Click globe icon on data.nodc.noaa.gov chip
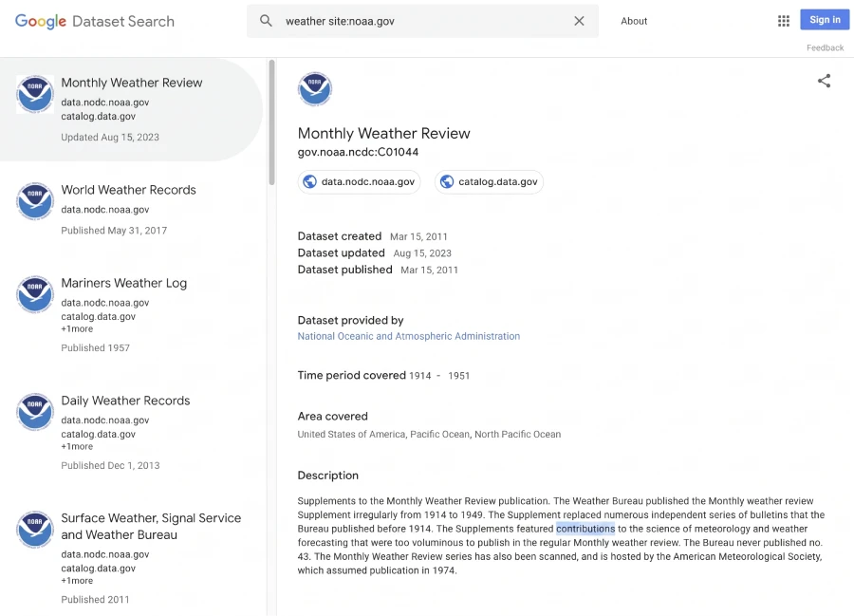This screenshot has width=854, height=616. (x=310, y=181)
